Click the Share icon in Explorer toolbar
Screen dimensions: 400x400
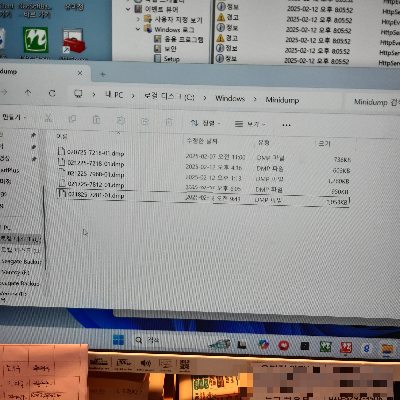click(x=145, y=121)
